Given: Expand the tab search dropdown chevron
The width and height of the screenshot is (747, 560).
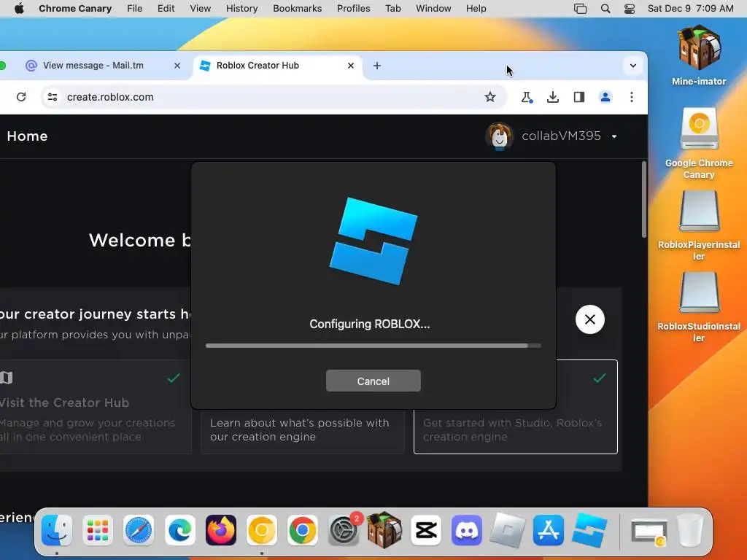Looking at the screenshot, I should click(x=632, y=66).
